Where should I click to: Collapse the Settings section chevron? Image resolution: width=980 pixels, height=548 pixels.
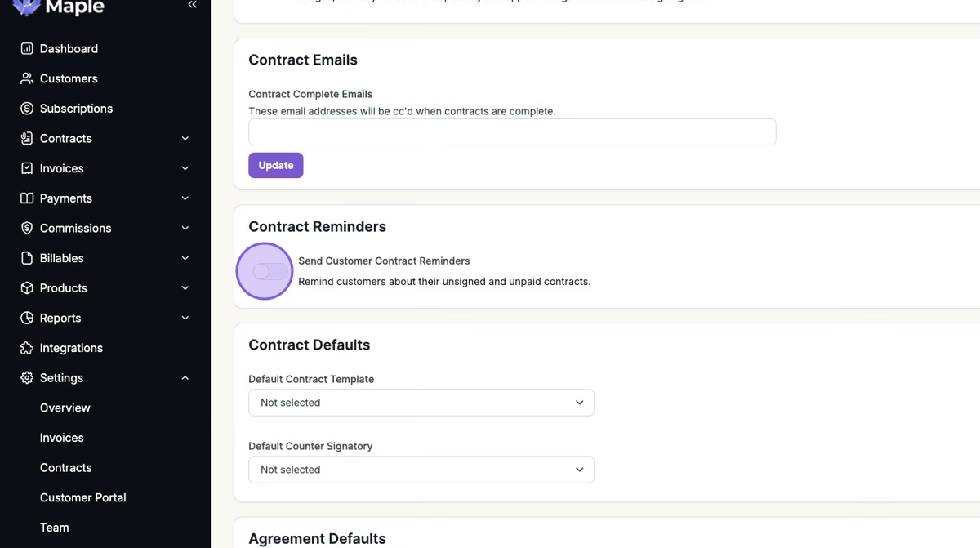(185, 378)
